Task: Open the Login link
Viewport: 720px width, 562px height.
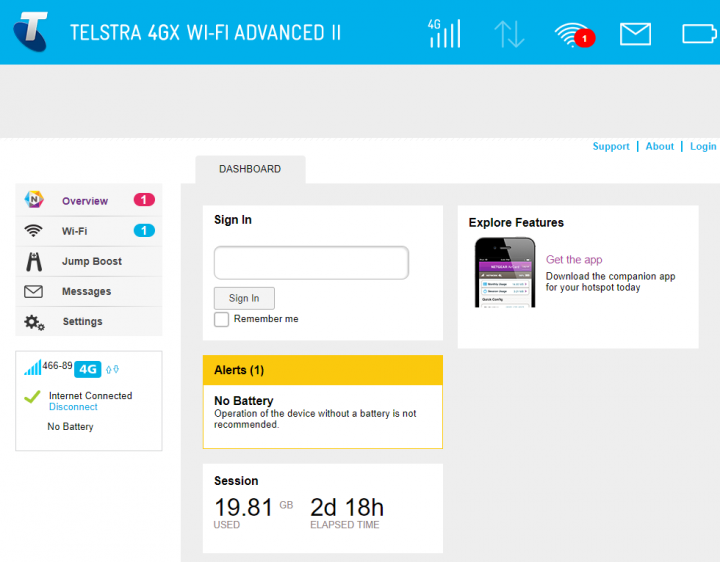Action: tap(703, 146)
